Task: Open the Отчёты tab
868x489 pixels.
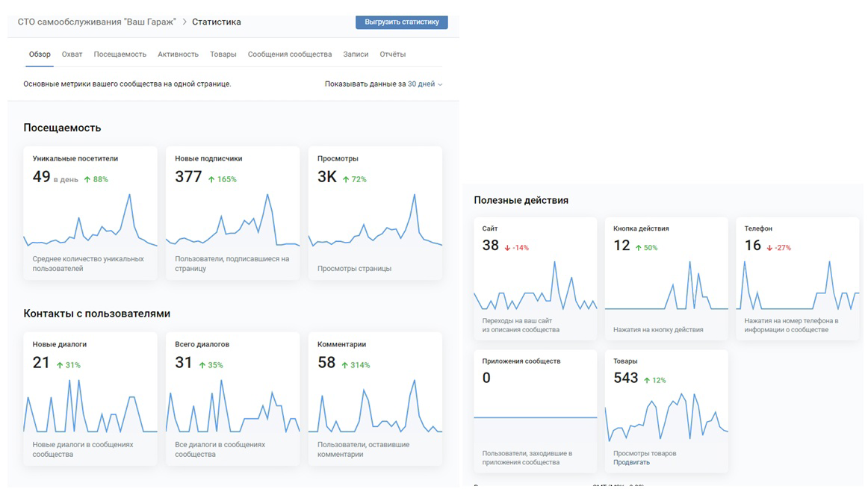Action: (x=392, y=54)
